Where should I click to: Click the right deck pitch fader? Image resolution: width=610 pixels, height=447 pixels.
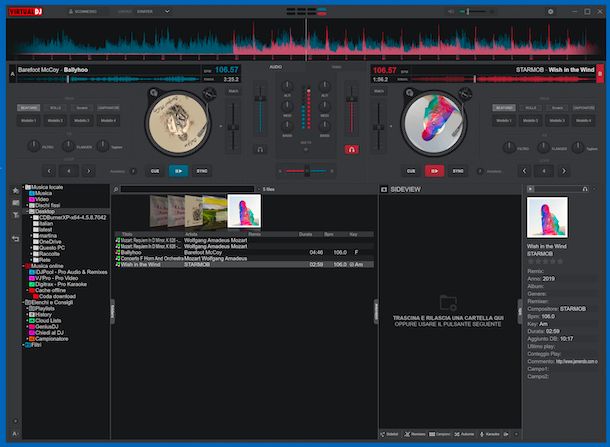[x=378, y=127]
